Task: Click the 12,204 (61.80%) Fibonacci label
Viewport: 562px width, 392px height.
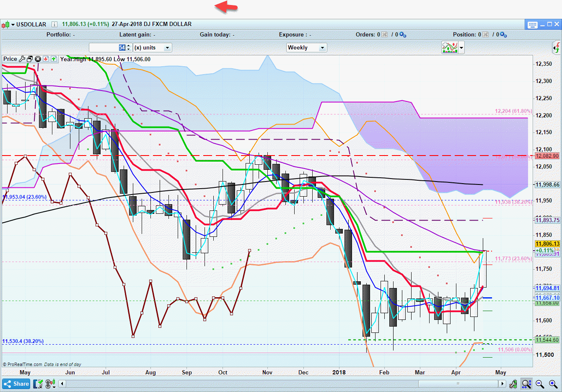Action: point(513,111)
